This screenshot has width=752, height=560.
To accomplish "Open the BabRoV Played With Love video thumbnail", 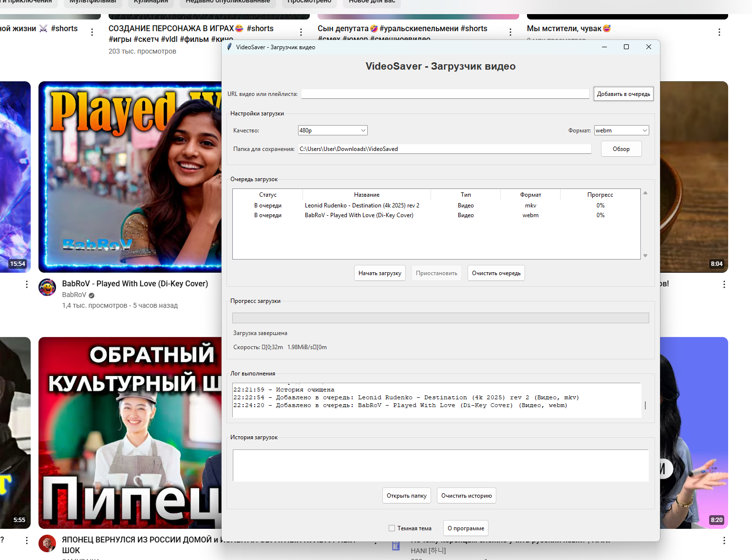I will [130, 177].
